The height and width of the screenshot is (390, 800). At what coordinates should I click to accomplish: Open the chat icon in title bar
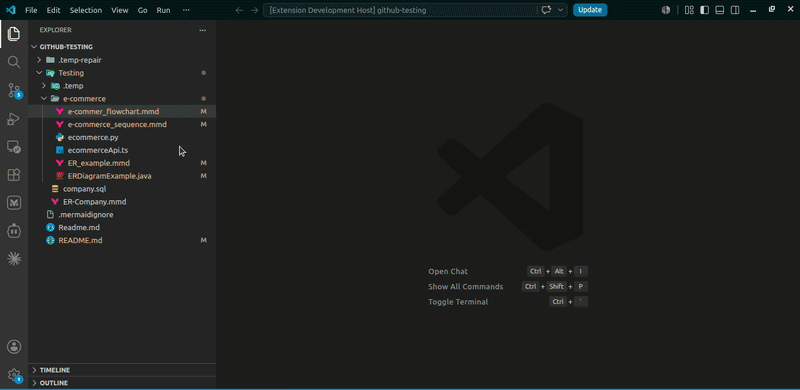pos(546,10)
